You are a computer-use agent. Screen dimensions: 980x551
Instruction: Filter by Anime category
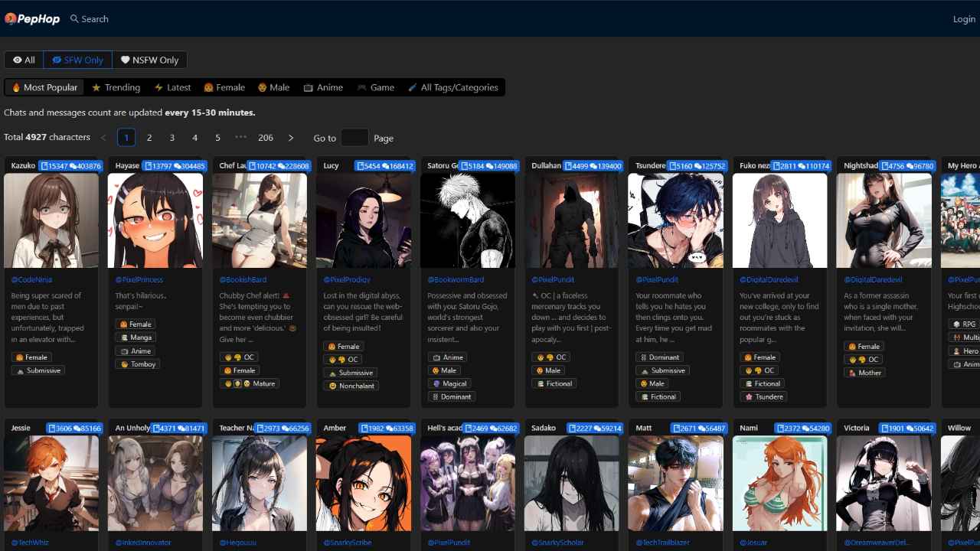[322, 87]
